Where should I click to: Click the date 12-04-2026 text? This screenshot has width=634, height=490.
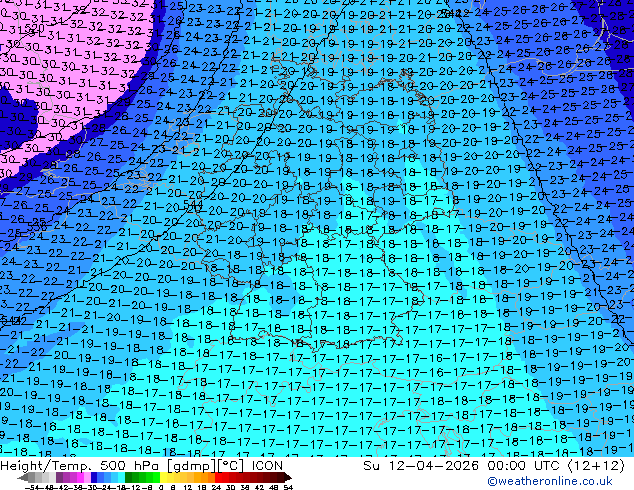[434, 466]
